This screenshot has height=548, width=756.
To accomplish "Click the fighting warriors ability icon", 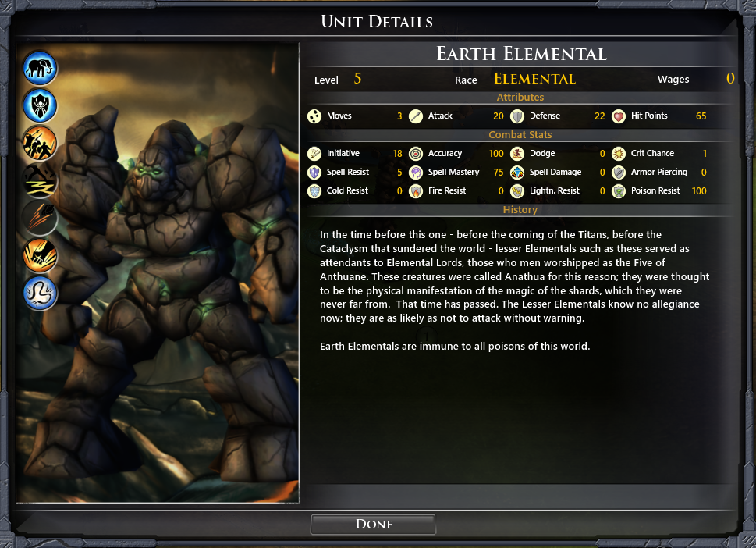I will pos(40,144).
